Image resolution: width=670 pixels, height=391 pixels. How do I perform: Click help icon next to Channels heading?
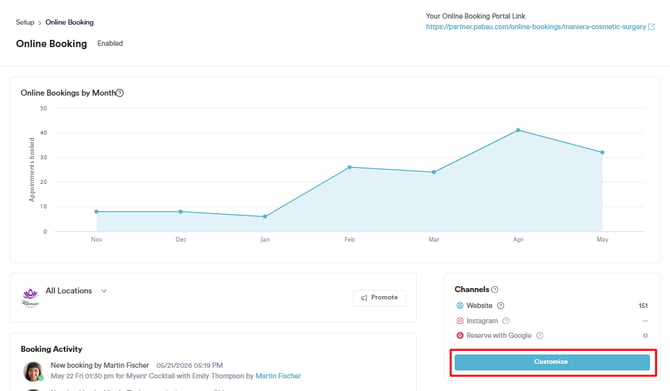coord(495,289)
